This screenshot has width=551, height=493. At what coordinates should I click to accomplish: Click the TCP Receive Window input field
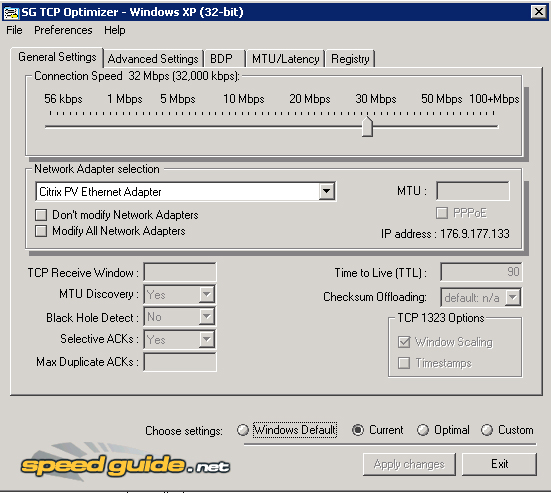pos(180,272)
